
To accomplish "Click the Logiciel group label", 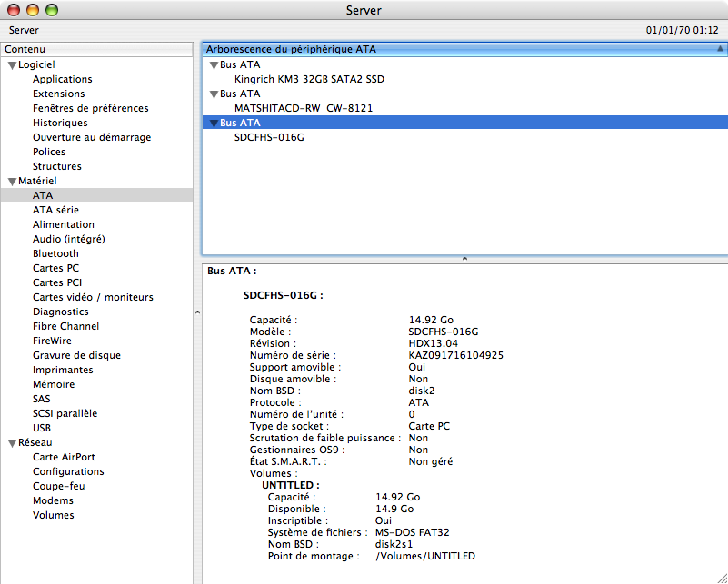I will click(x=36, y=65).
